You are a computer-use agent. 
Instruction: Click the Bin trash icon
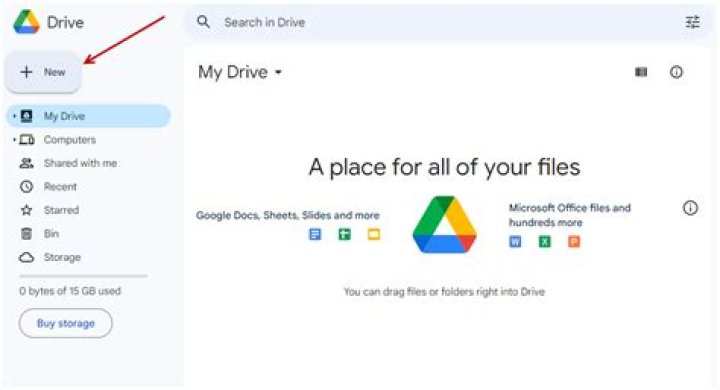coord(27,233)
